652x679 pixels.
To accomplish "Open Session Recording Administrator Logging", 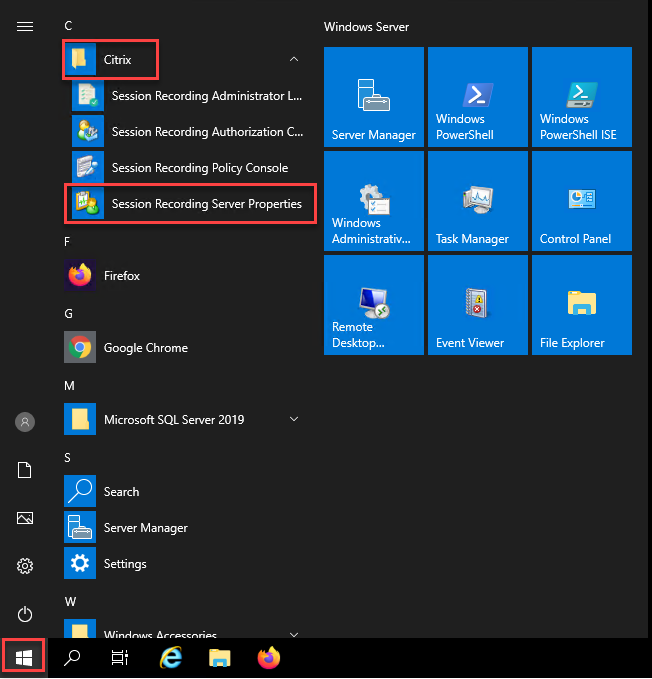I will (206, 96).
